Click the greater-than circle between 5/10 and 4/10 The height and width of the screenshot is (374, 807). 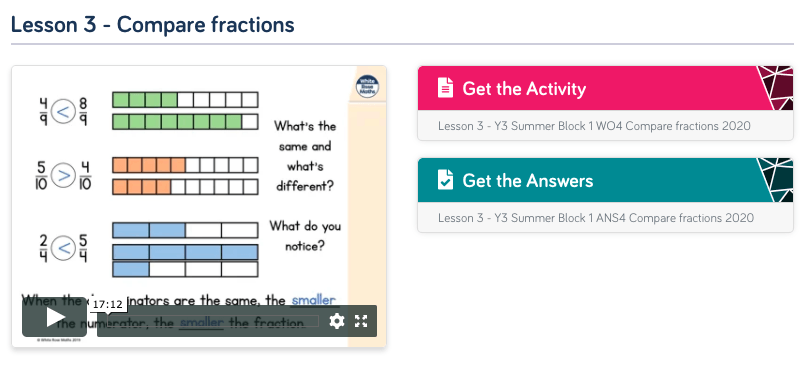click(63, 175)
